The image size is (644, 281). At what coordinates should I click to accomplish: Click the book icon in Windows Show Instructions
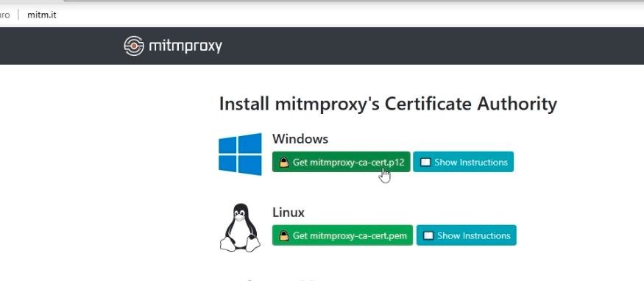425,163
